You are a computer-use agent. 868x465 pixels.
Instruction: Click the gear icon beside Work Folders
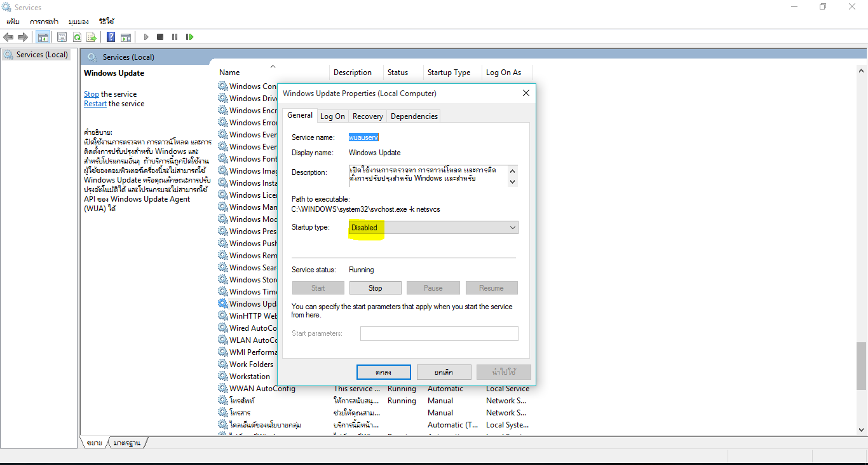pyautogui.click(x=222, y=364)
